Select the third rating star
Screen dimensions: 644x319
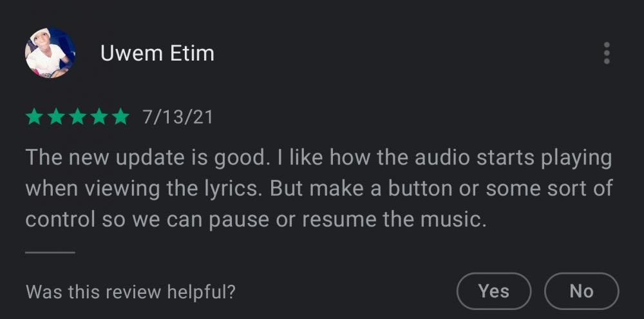pyautogui.click(x=77, y=117)
